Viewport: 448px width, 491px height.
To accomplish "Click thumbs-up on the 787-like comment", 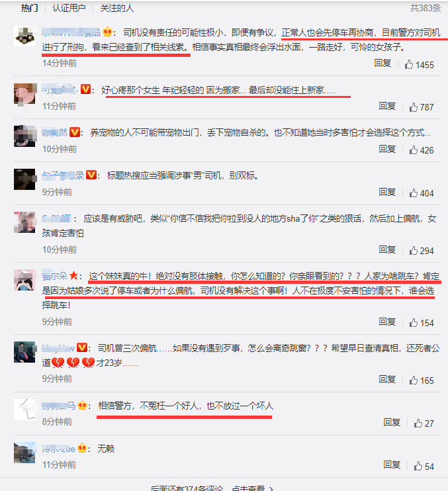I will pyautogui.click(x=413, y=107).
